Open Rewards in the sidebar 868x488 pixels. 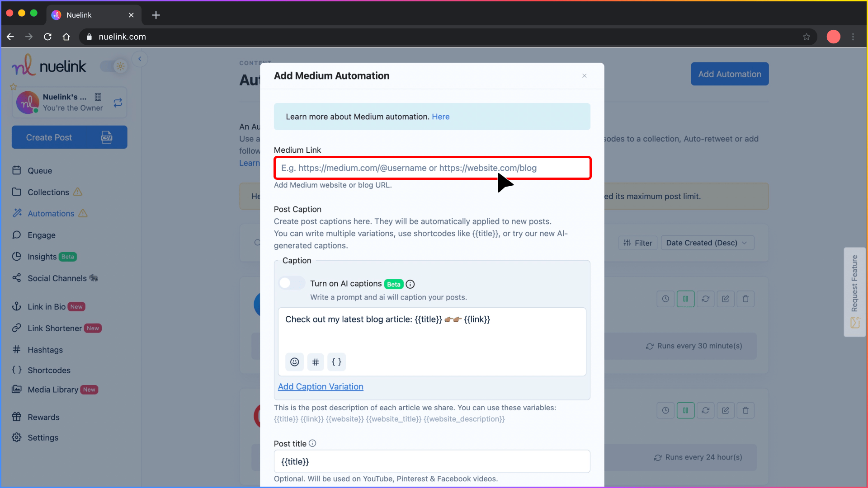(x=43, y=418)
